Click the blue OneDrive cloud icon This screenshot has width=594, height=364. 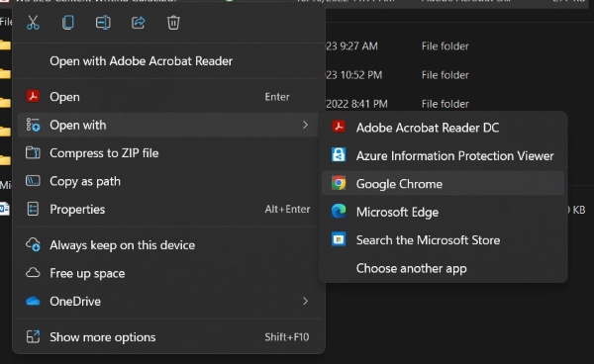[33, 301]
